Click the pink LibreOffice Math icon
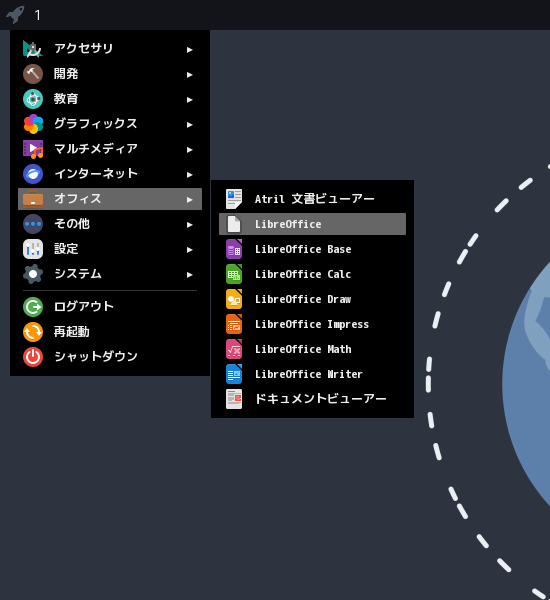Viewport: 550px width, 600px height. pos(234,349)
